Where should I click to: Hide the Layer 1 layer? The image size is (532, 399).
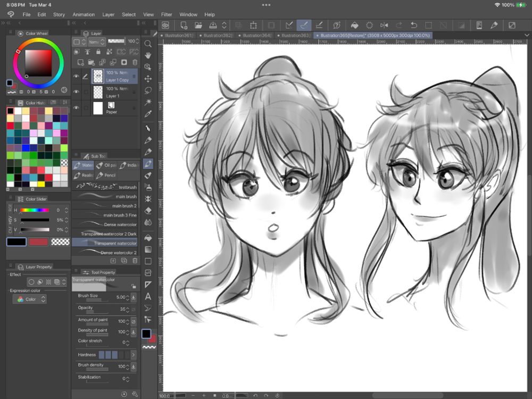[x=76, y=92]
